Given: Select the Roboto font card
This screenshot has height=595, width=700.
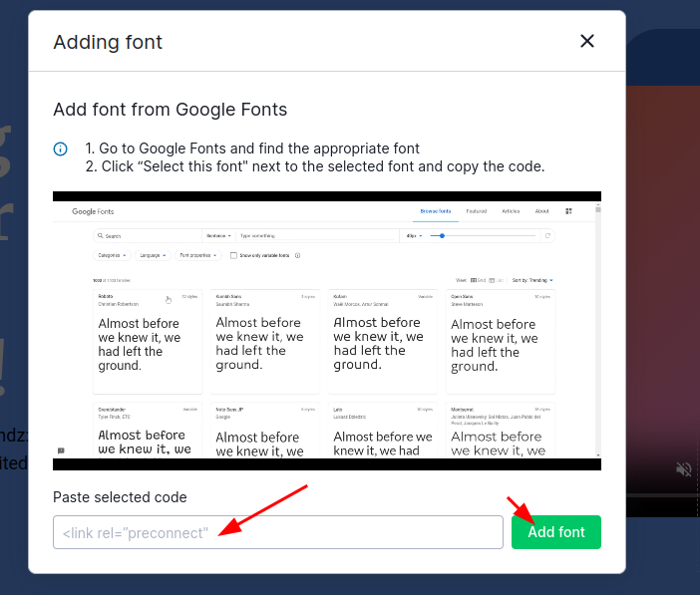Looking at the screenshot, I should tap(148, 341).
